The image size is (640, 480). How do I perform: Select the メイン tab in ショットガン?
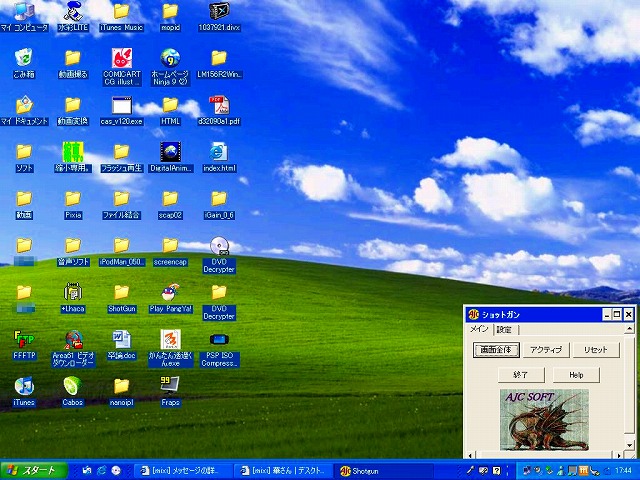pos(480,329)
